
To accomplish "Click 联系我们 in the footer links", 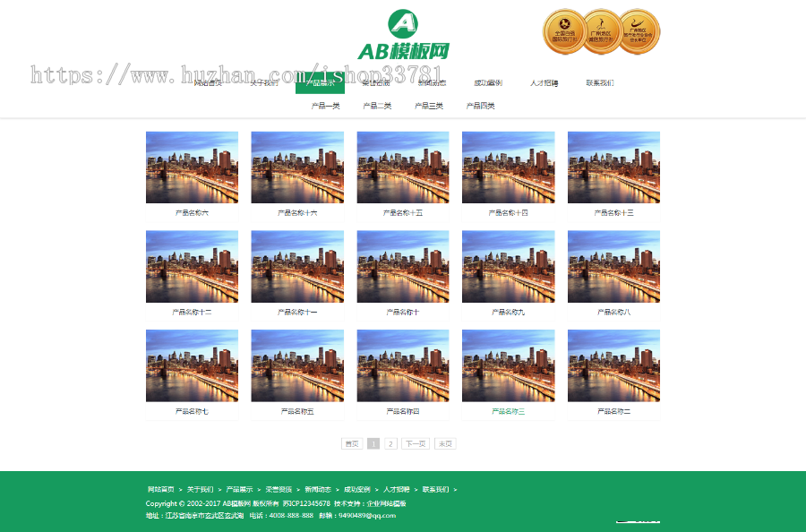I will coord(436,489).
